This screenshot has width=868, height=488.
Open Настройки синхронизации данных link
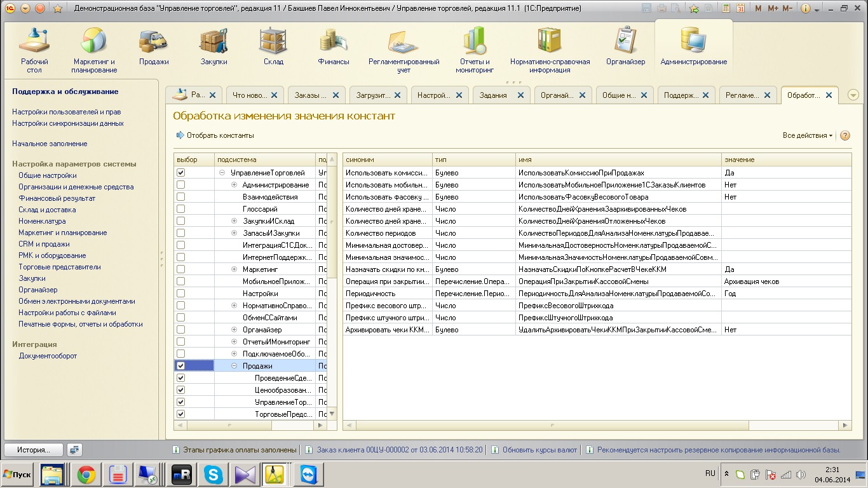pyautogui.click(x=68, y=123)
